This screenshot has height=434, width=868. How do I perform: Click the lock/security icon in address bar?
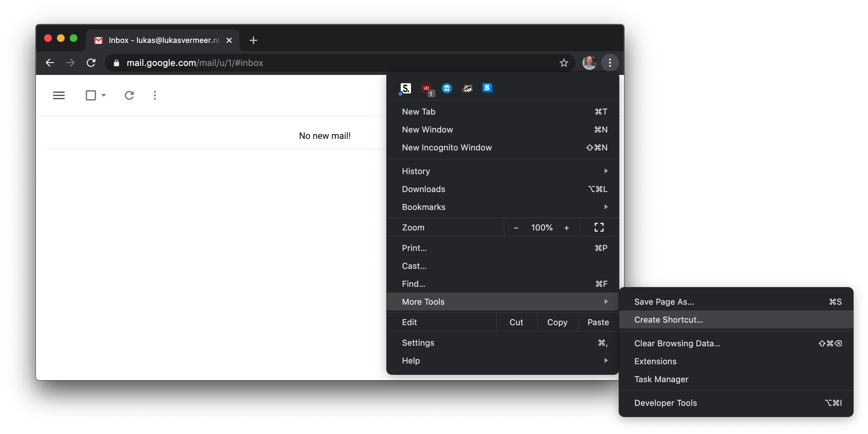tap(117, 62)
